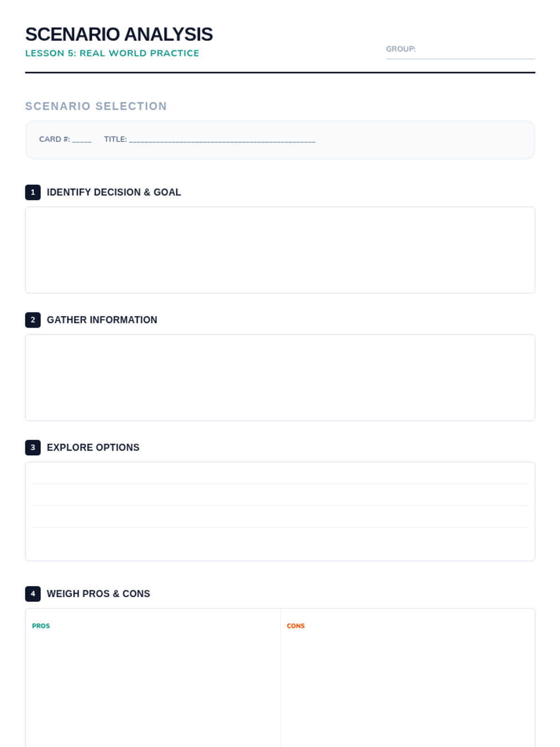The image size is (560, 747).
Task: Click the Pros column area
Action: (153, 678)
